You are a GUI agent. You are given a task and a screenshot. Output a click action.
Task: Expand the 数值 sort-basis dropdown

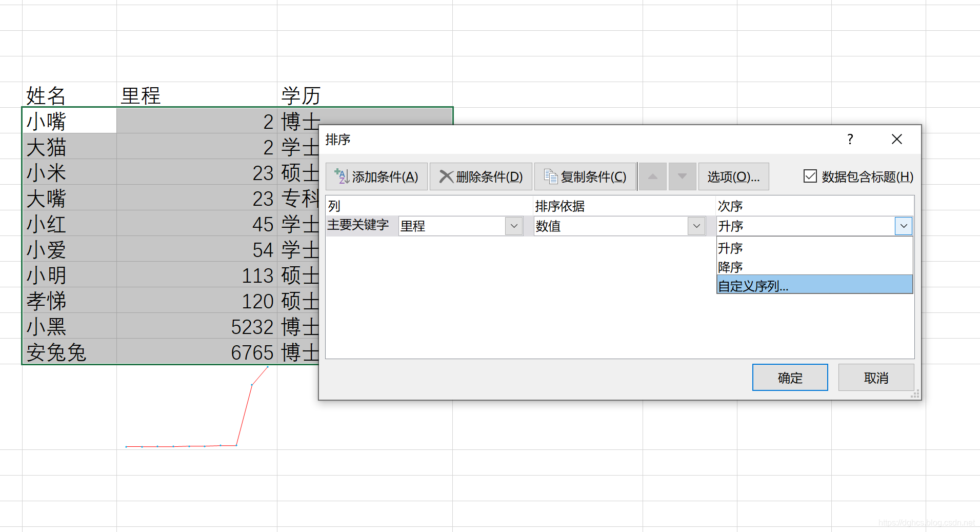696,226
